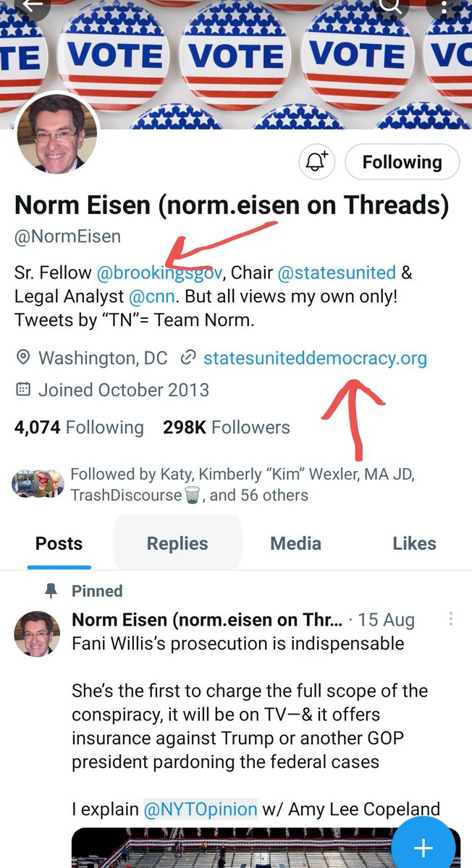Screen dimensions: 472x868
Task: Toggle post notifications bell for Norm Eisen
Action: click(316, 162)
